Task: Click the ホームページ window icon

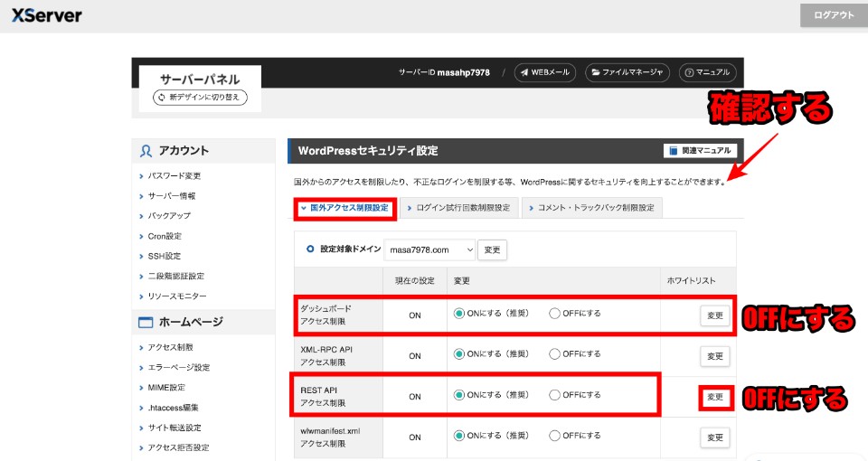Action: coord(146,322)
